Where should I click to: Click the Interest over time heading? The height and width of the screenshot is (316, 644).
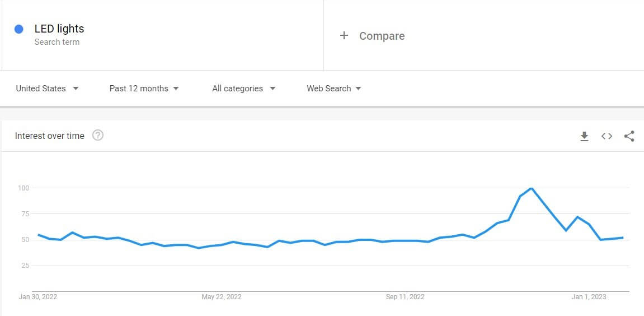pos(50,136)
